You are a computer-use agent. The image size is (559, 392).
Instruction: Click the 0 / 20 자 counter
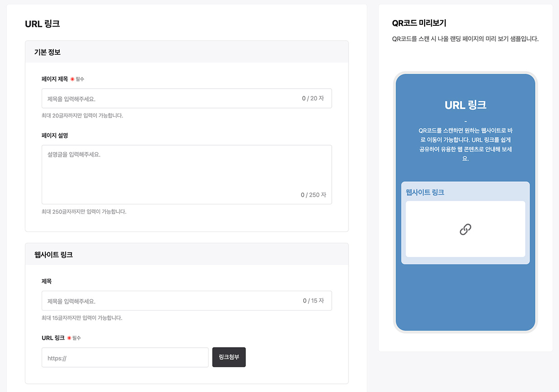pos(313,98)
